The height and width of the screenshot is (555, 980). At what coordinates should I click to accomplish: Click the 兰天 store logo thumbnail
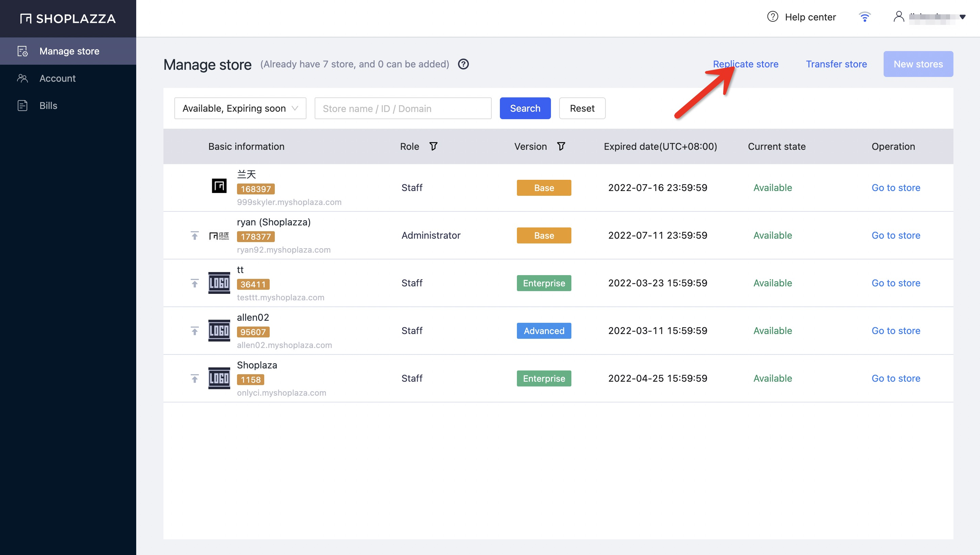[x=219, y=186]
